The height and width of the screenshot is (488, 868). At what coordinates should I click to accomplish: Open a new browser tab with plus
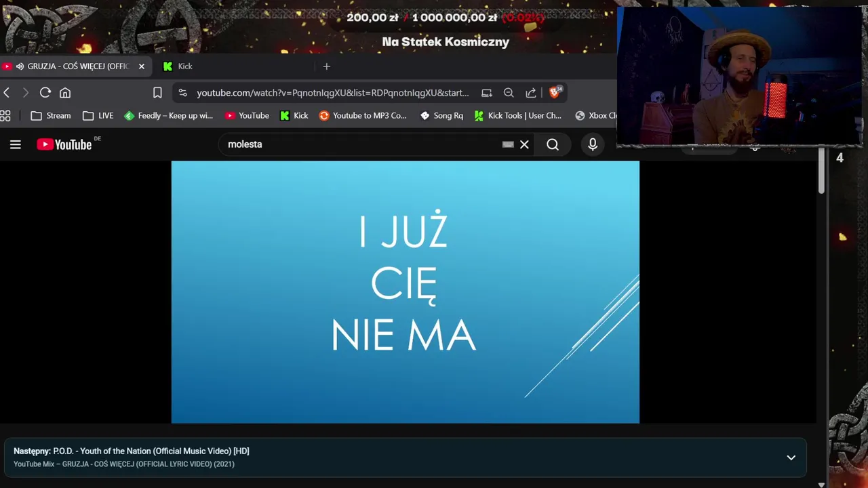(x=326, y=66)
